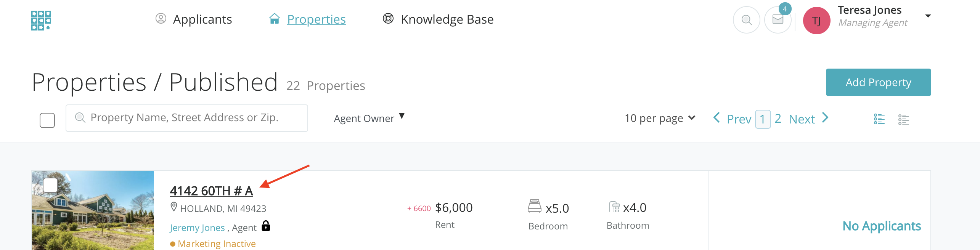
Task: Open the search magnifier icon in header
Action: click(746, 20)
